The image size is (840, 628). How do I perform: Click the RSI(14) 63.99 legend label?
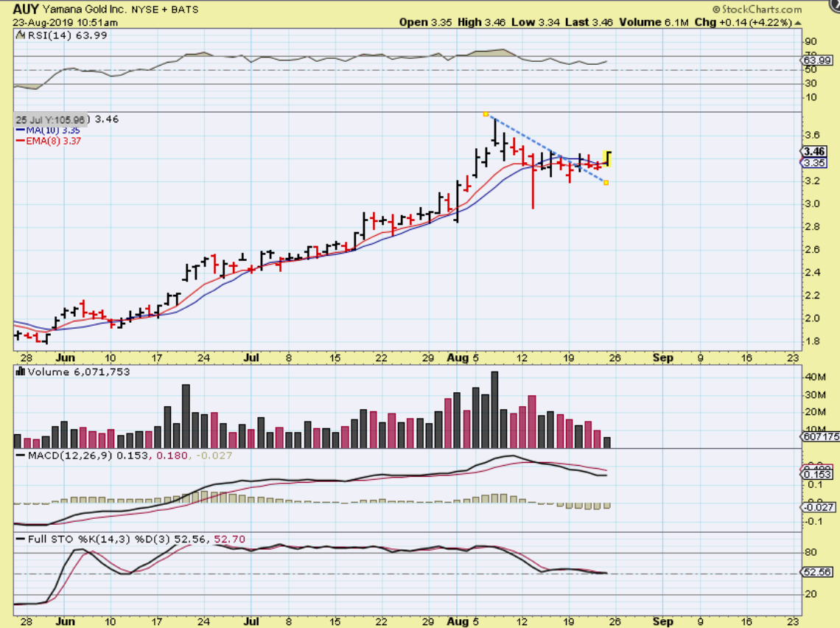[68, 35]
